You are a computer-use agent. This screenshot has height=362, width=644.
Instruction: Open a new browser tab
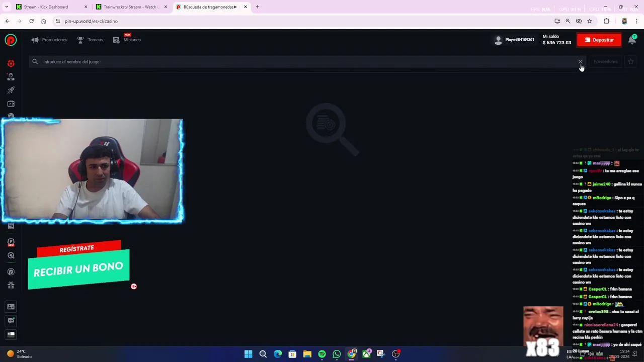(x=258, y=7)
